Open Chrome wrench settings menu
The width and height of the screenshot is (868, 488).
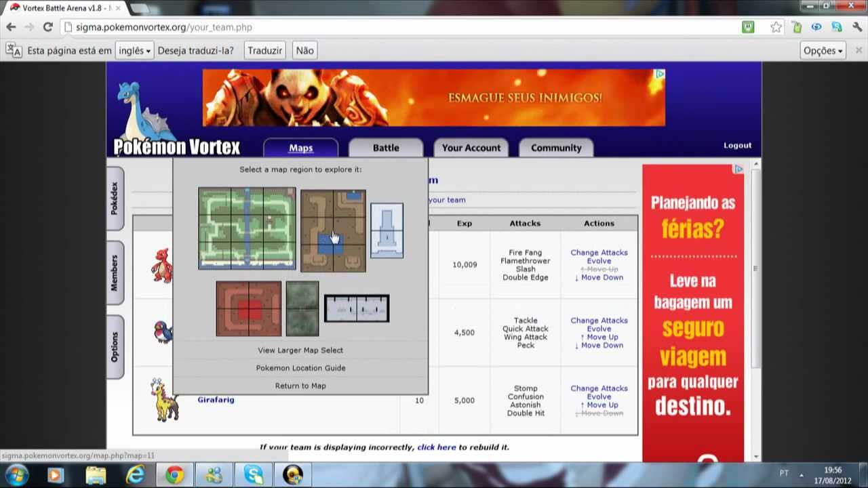click(x=857, y=27)
